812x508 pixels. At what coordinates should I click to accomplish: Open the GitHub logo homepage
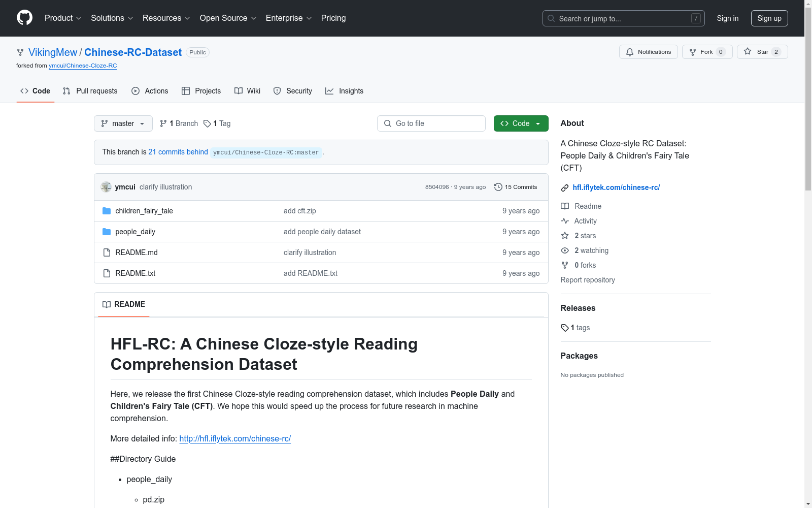pos(24,18)
